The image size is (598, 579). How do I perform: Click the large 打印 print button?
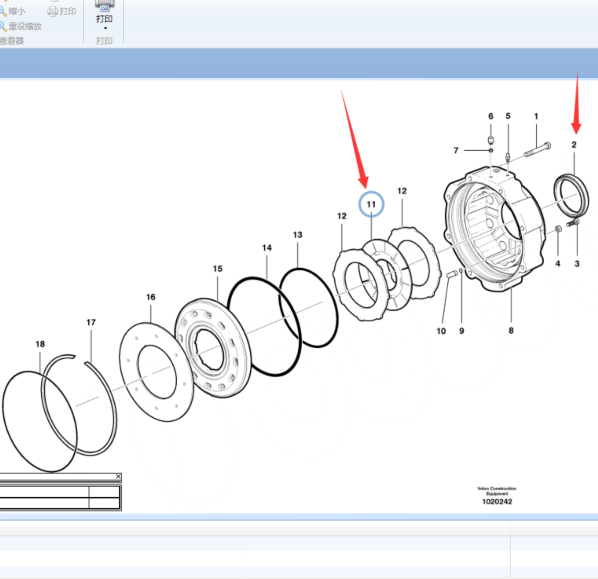click(x=104, y=13)
